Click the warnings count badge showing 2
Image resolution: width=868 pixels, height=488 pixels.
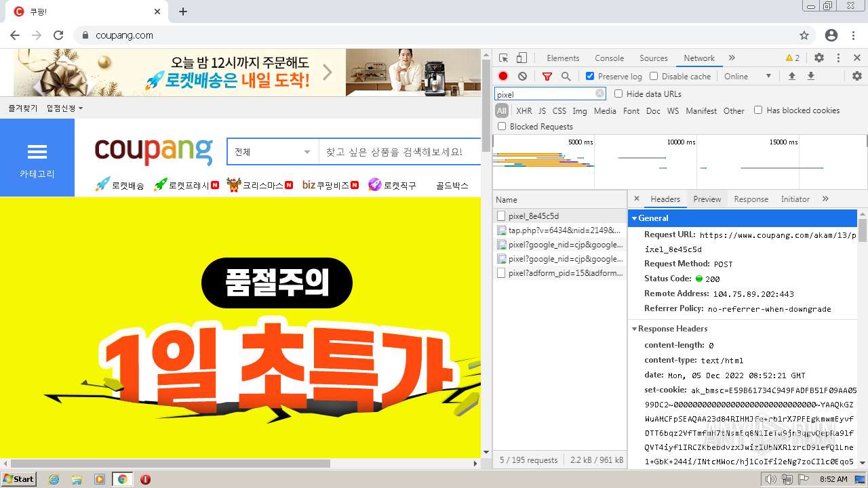pyautogui.click(x=793, y=58)
